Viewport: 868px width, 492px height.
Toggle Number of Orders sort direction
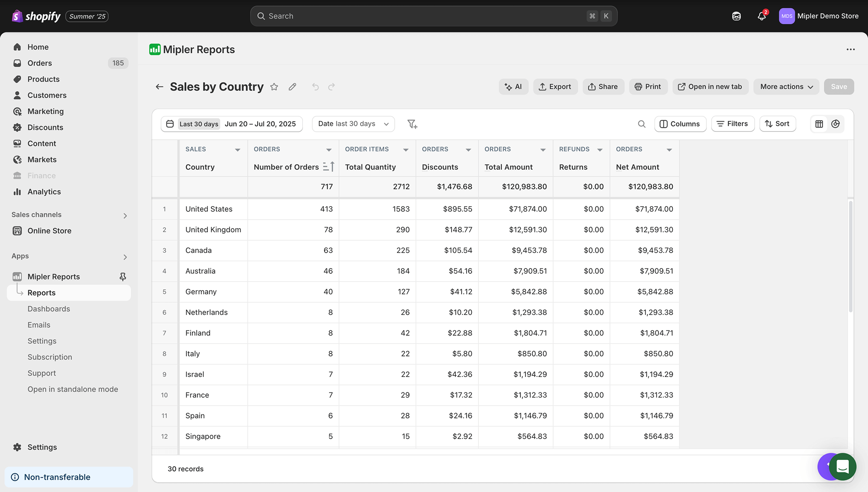click(x=329, y=167)
